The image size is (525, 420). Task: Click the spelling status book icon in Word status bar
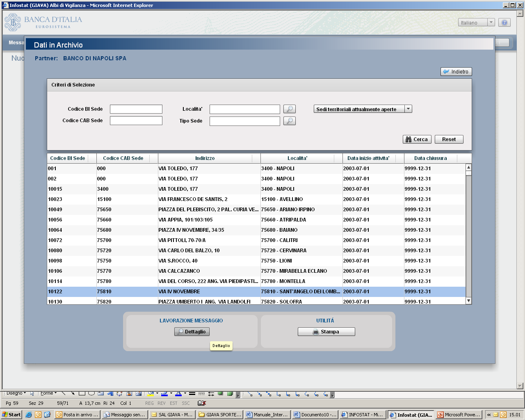201,403
